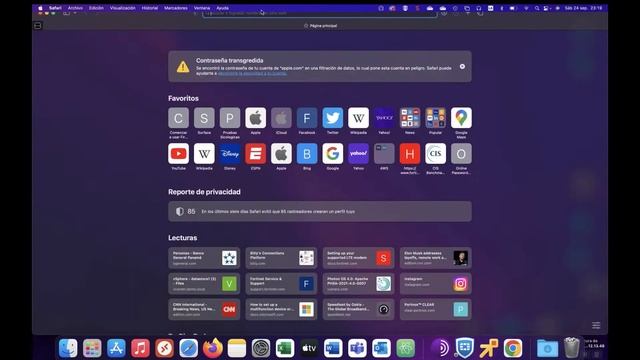Open the AWS favorites folder

point(384,153)
